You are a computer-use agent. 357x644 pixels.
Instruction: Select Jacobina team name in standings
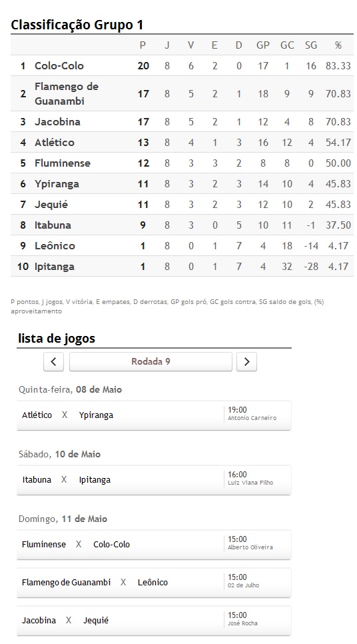pyautogui.click(x=57, y=121)
